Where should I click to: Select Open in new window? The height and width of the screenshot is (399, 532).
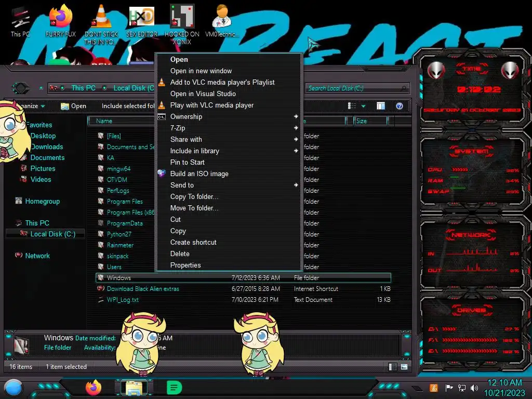229,71
